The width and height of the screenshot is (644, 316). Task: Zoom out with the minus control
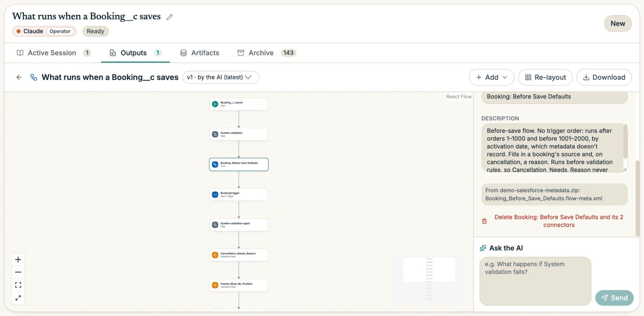coord(18,272)
